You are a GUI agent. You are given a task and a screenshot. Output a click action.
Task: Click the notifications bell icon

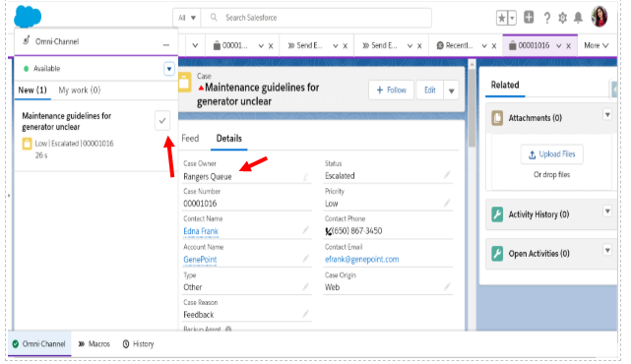pyautogui.click(x=578, y=18)
